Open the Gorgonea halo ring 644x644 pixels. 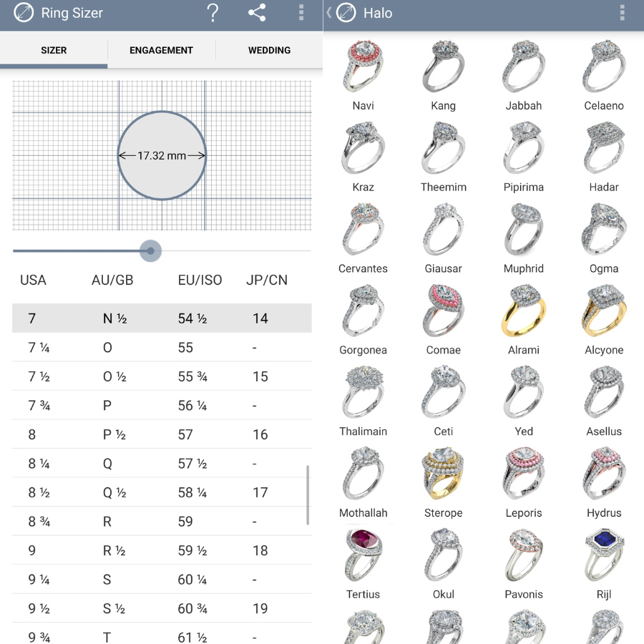point(363,320)
